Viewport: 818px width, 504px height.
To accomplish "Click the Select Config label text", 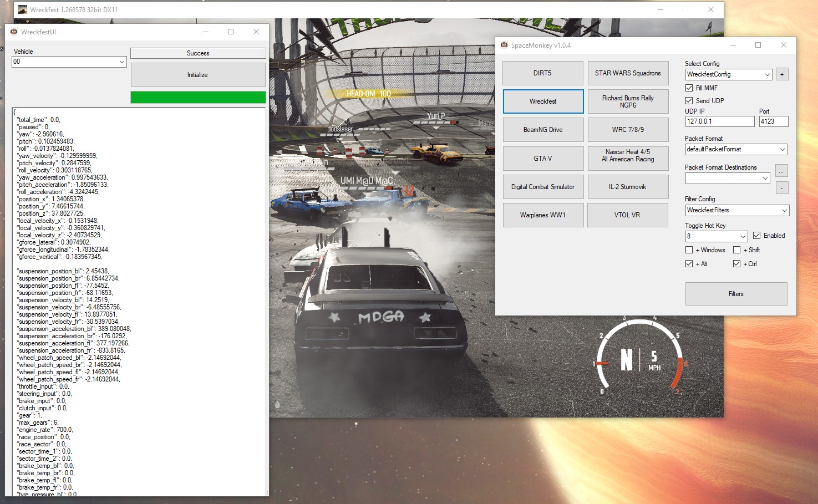I will tap(702, 64).
